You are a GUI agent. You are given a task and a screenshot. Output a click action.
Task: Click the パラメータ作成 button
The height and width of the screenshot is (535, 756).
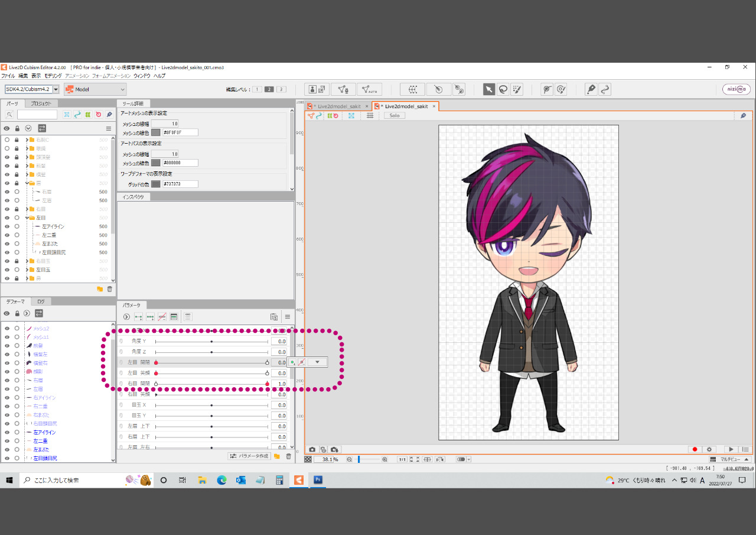click(249, 456)
